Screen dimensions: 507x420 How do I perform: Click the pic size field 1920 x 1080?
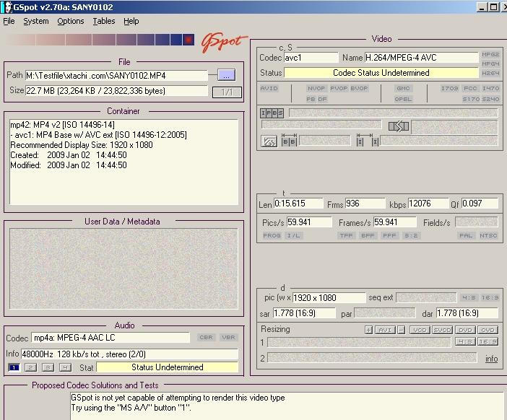(x=329, y=297)
